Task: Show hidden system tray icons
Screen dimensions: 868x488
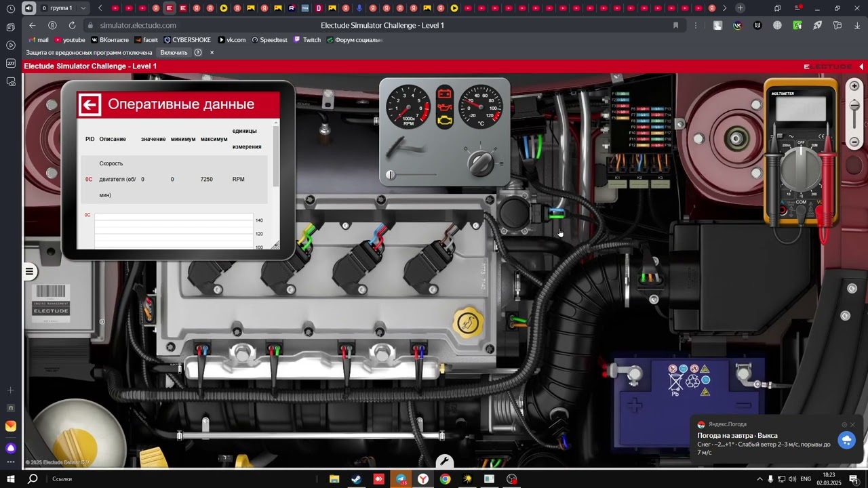Action: pyautogui.click(x=759, y=479)
